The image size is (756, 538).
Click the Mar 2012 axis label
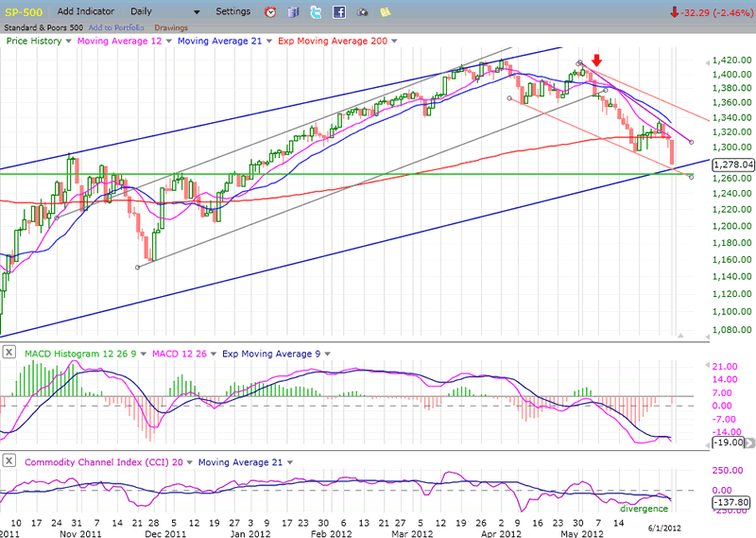pyautogui.click(x=412, y=533)
